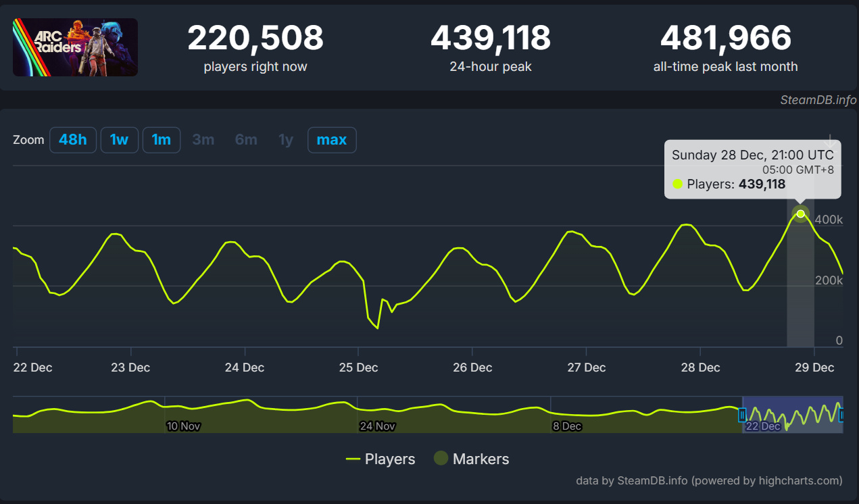This screenshot has width=859, height=504.
Task: Toggle the Markers series in legend
Action: (471, 459)
